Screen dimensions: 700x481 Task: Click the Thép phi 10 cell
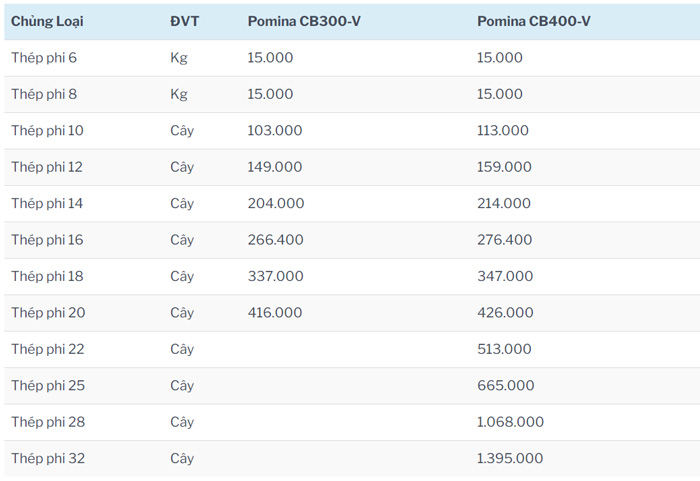click(47, 131)
